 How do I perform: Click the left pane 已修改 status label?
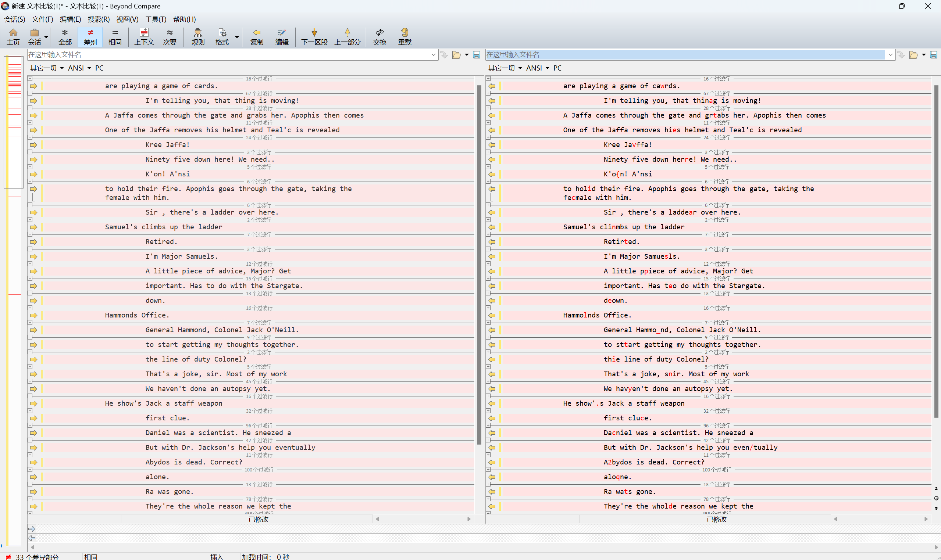click(258, 519)
